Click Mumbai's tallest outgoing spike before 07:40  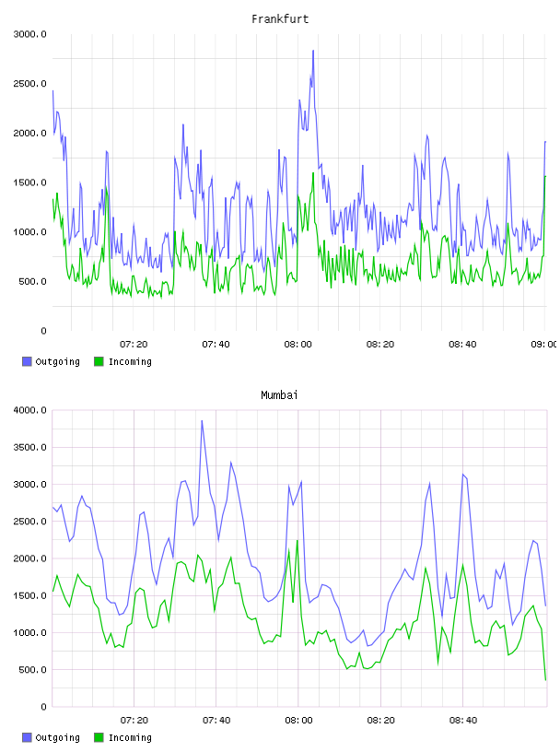tap(202, 421)
